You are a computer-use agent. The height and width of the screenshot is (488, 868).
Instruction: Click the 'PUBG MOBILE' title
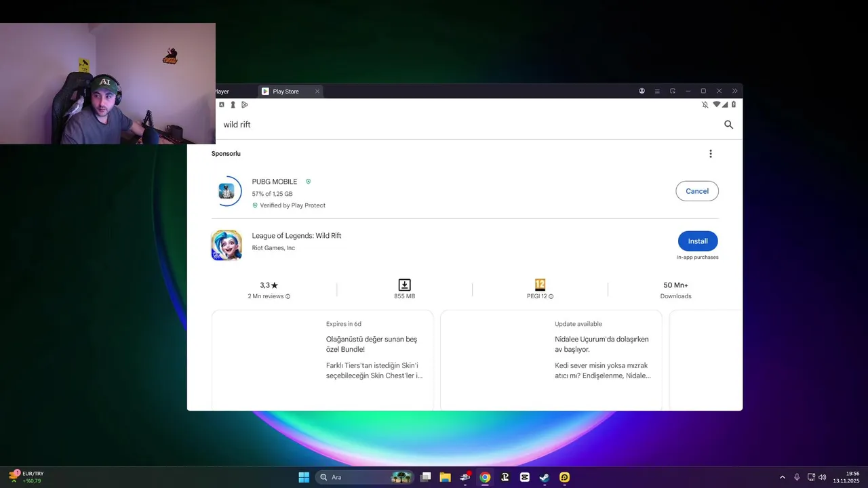[x=275, y=182]
